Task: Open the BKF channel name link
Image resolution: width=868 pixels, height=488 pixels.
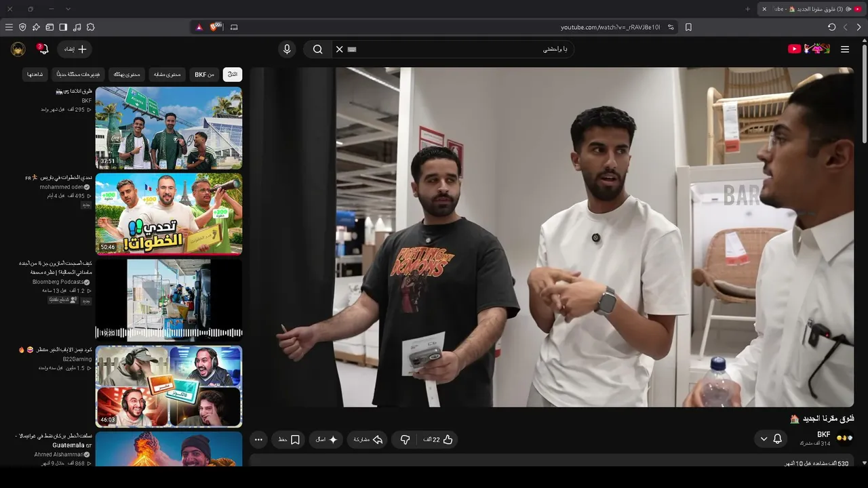Action: point(824,434)
